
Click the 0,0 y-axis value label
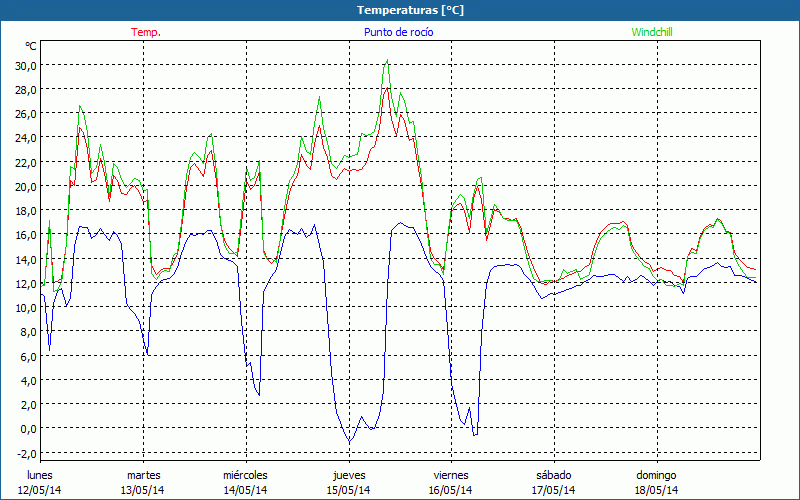click(x=28, y=428)
